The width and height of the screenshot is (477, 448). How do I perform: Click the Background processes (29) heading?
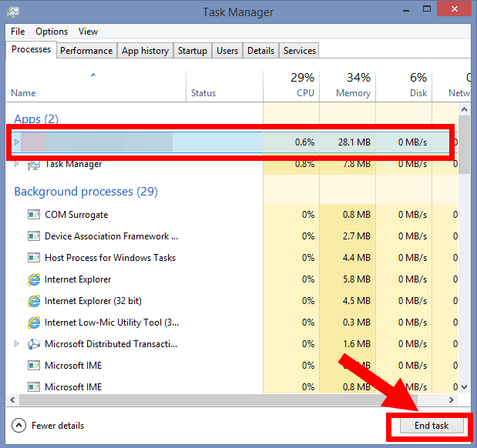pyautogui.click(x=86, y=192)
